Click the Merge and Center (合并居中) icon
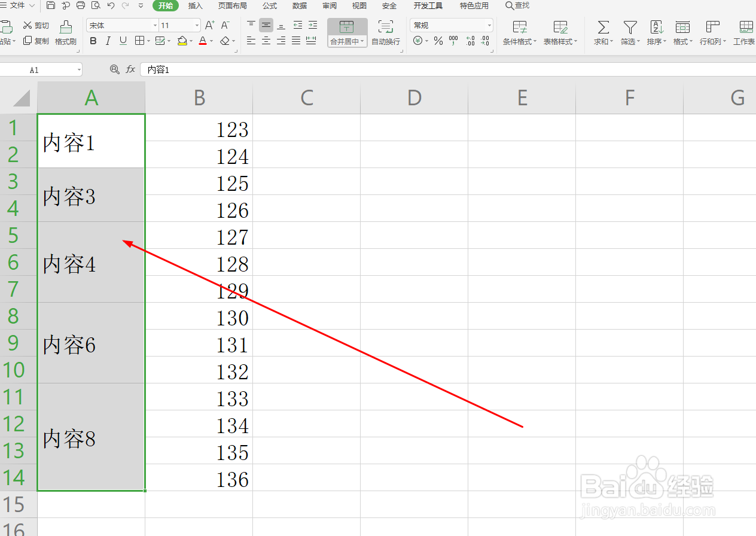The height and width of the screenshot is (536, 756). [x=347, y=27]
